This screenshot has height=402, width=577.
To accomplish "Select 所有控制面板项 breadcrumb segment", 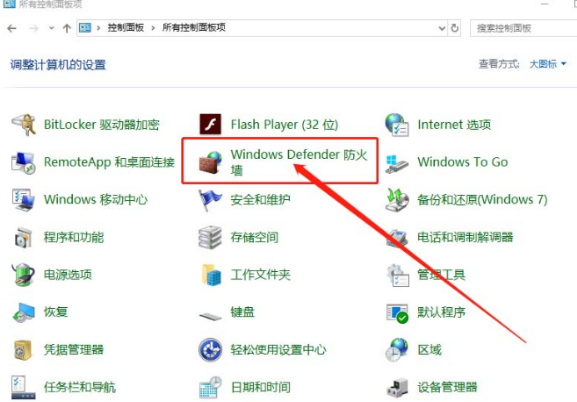I will (194, 28).
